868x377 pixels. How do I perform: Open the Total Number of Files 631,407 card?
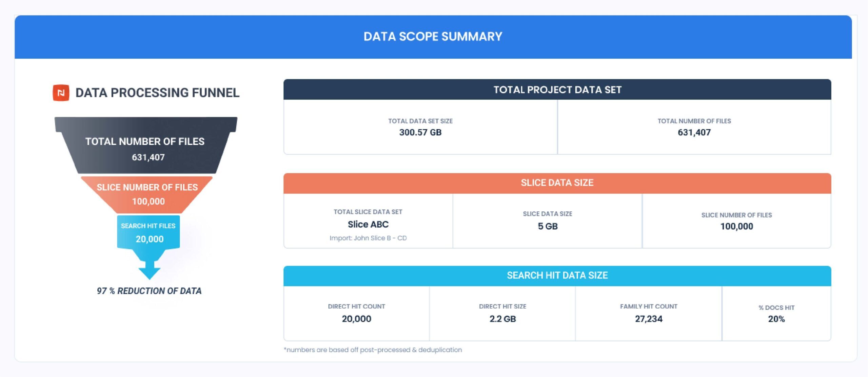[694, 127]
